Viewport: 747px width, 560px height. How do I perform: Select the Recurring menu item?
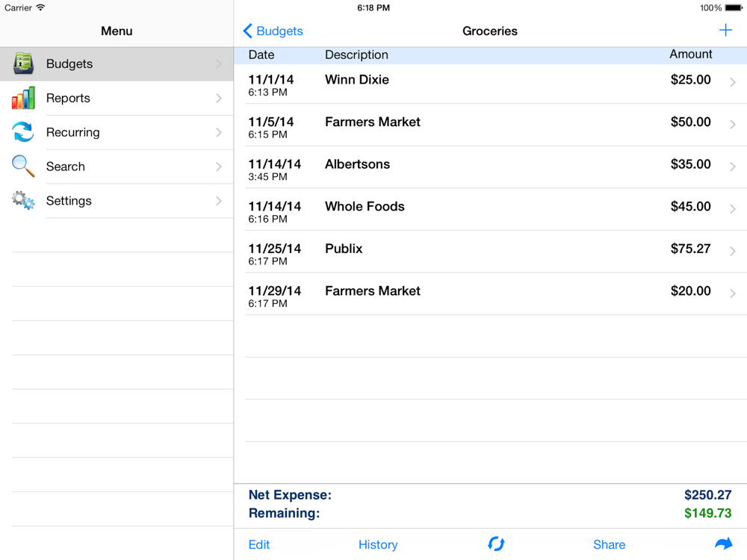coord(117,132)
